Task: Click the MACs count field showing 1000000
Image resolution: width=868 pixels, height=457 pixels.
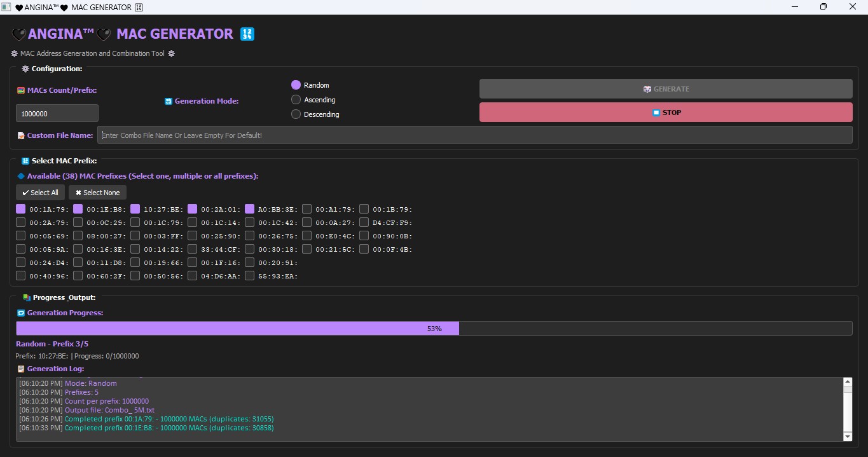Action: pyautogui.click(x=57, y=113)
